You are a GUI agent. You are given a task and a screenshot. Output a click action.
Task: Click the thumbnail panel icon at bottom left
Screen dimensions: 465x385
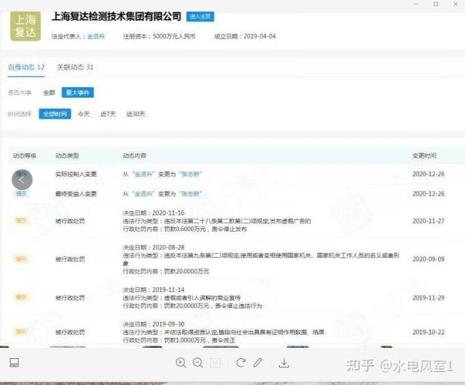[14, 363]
